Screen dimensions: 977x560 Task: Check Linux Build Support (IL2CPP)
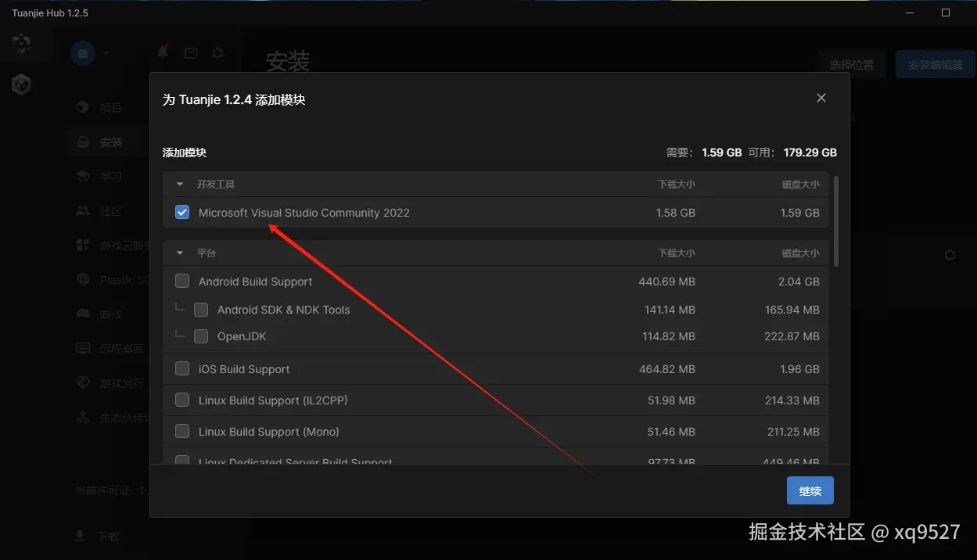[x=182, y=400]
